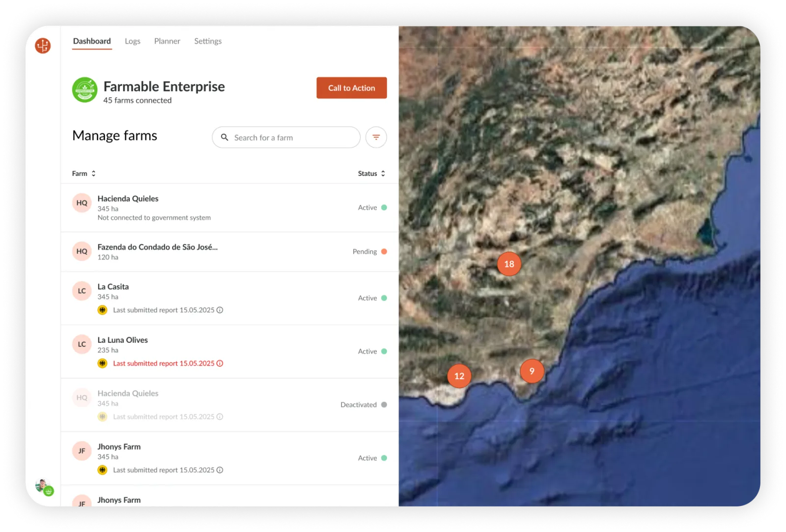Image resolution: width=786 pixels, height=532 pixels.
Task: Select the active Hacienda Quieles farm name
Action: click(x=128, y=199)
